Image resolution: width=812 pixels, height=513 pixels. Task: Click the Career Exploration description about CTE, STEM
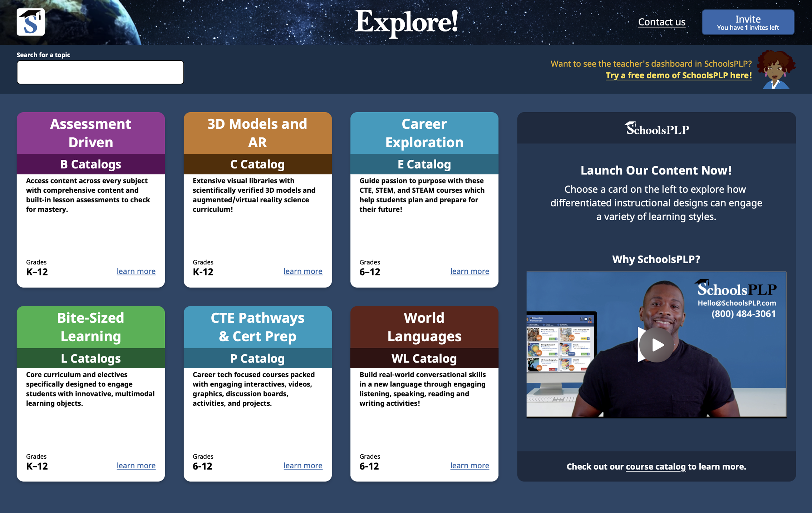(422, 195)
